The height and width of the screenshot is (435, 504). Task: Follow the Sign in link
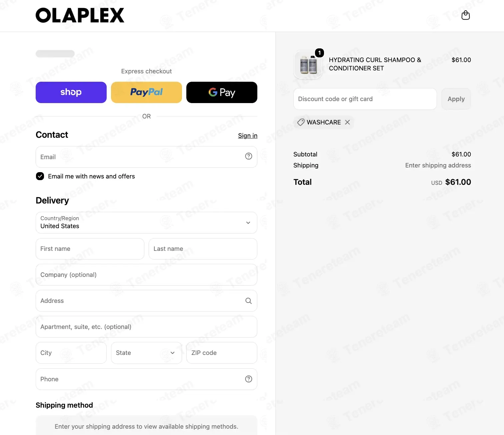click(x=248, y=135)
